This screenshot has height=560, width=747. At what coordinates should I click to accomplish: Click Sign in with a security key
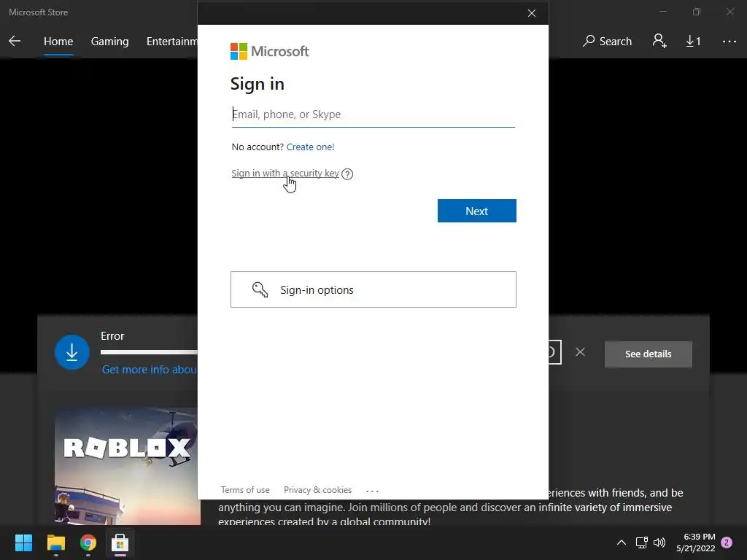285,174
